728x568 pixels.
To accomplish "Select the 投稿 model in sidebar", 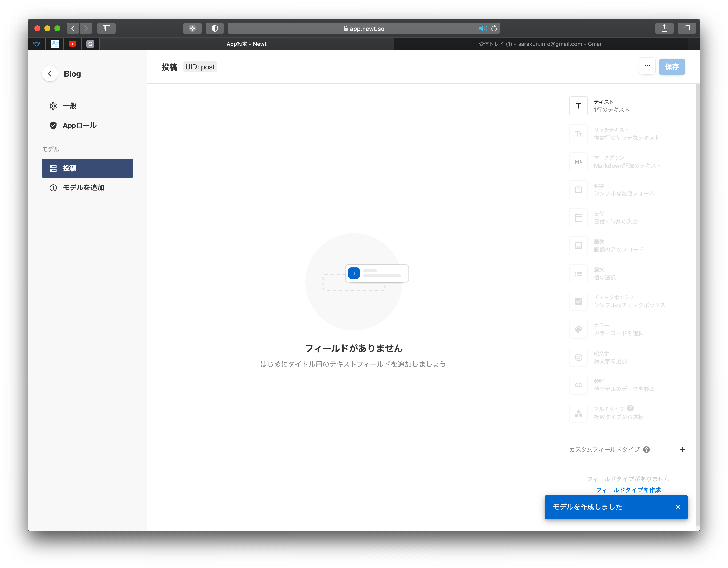I will 87,168.
